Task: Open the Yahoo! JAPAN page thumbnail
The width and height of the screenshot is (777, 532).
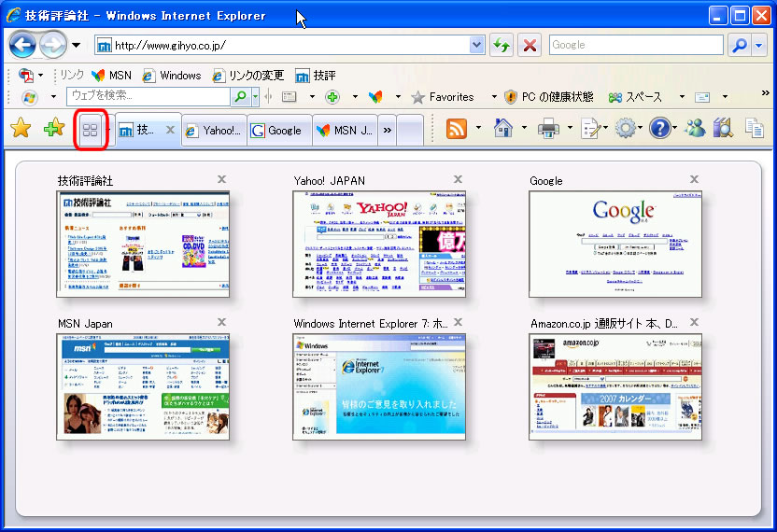Action: (379, 245)
